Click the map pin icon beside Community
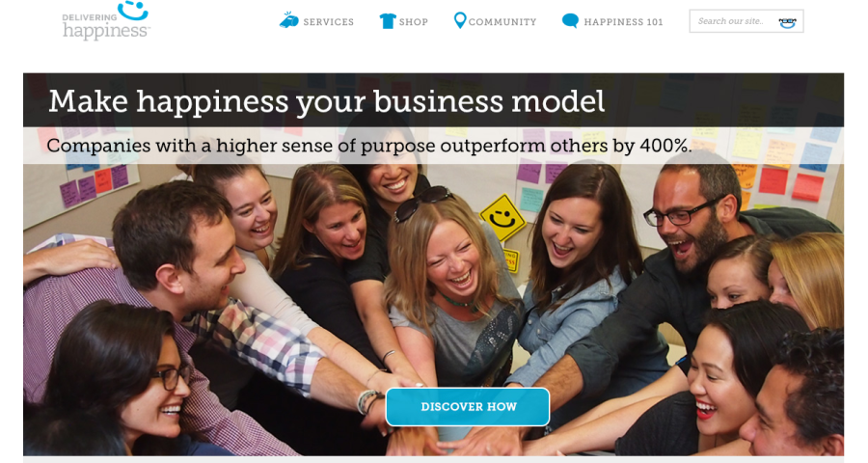 click(459, 20)
